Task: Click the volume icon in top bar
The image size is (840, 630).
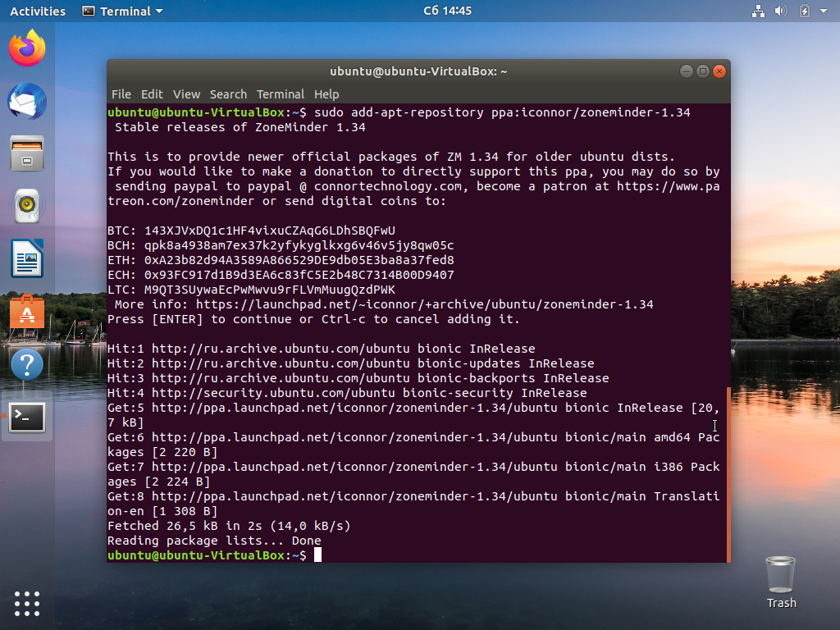Action: click(781, 11)
